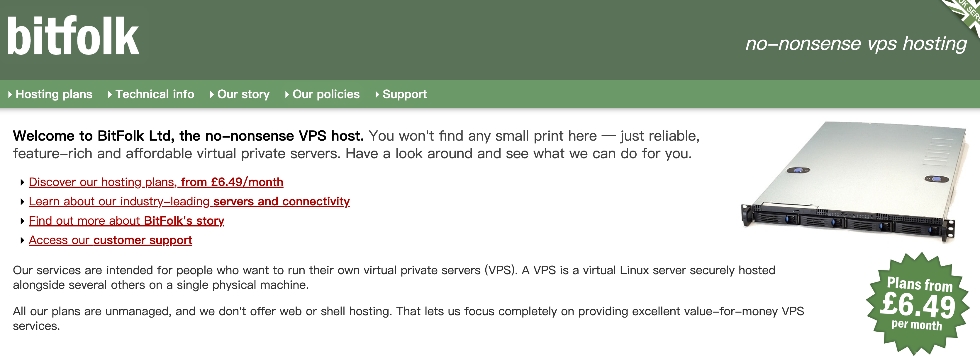Click the arrow beside Technical info

pos(110,94)
